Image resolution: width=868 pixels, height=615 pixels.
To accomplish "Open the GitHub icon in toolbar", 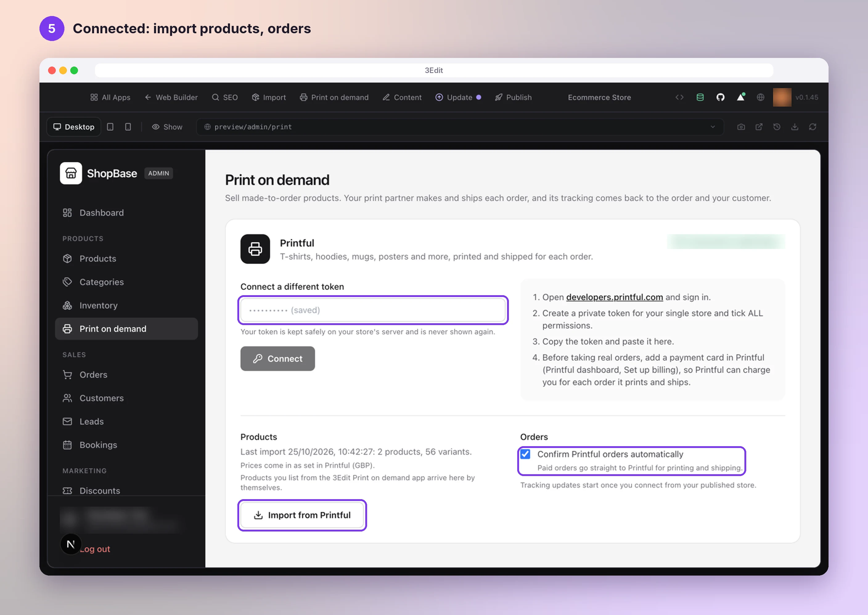I will [720, 97].
